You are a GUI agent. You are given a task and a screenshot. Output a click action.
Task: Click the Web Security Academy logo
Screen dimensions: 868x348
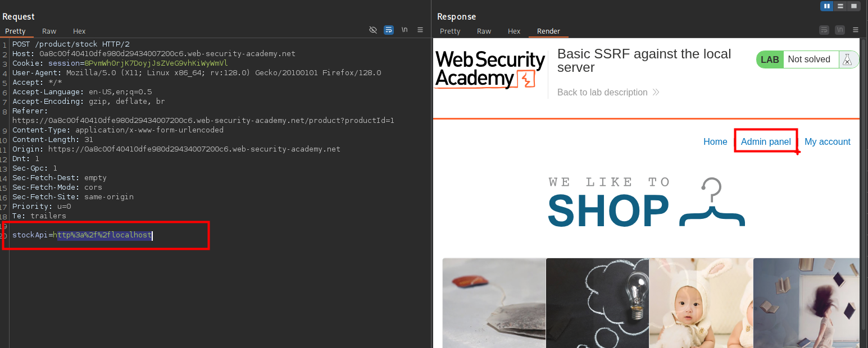(x=490, y=70)
